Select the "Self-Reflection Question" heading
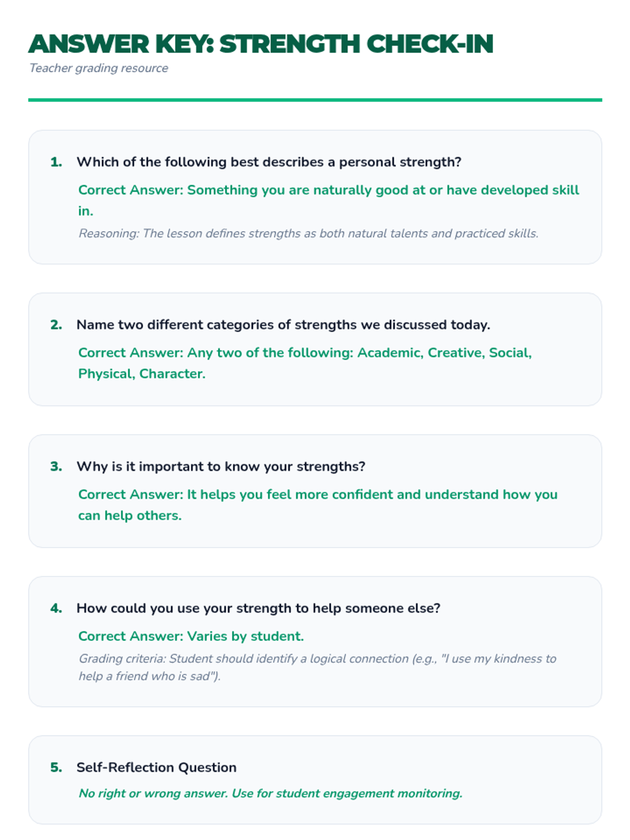The height and width of the screenshot is (840, 630). [156, 768]
